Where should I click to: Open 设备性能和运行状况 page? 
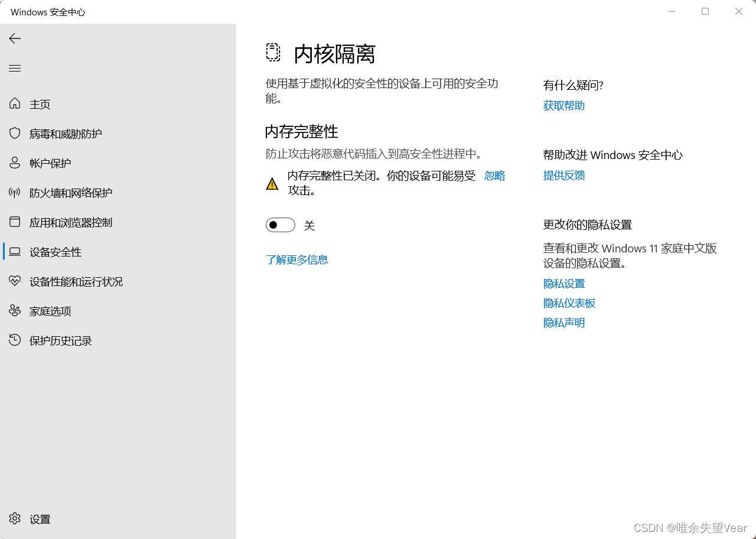(118, 281)
